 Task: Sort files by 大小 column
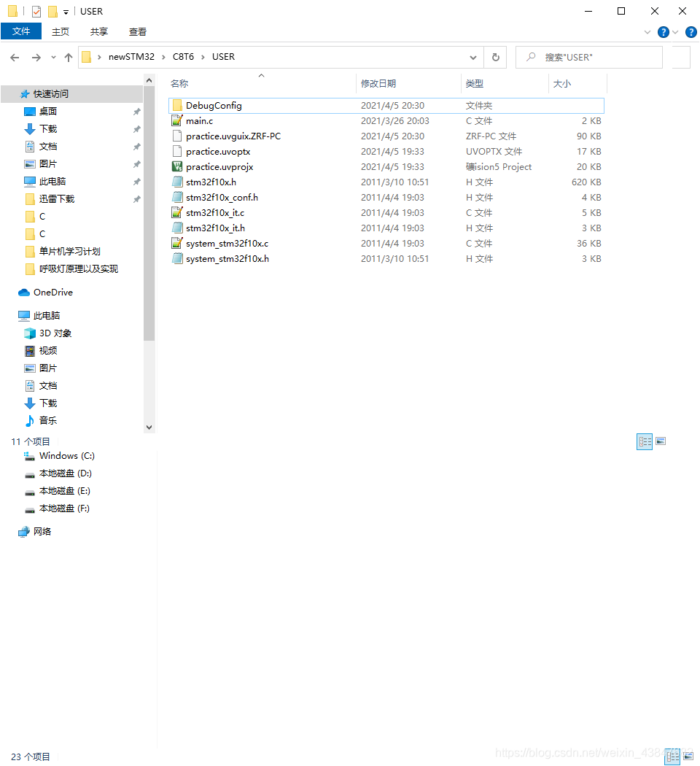click(562, 84)
